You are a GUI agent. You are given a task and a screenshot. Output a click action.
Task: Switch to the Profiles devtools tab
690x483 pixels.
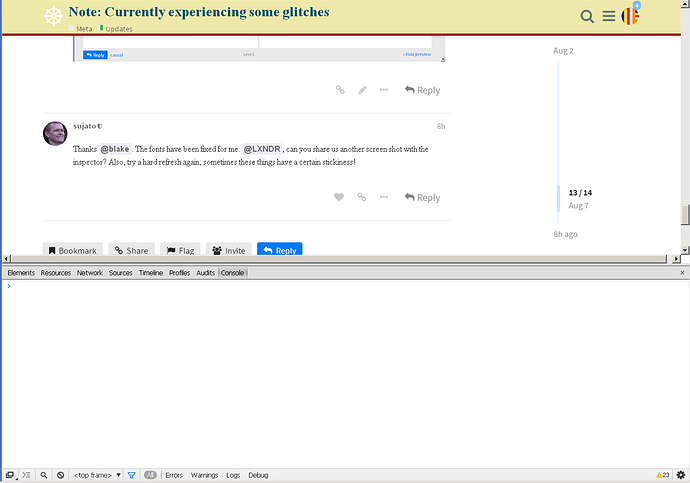click(180, 273)
